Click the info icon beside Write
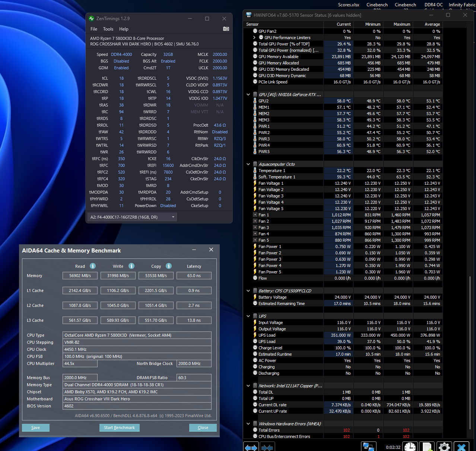This screenshot has height=451, width=476. click(131, 266)
